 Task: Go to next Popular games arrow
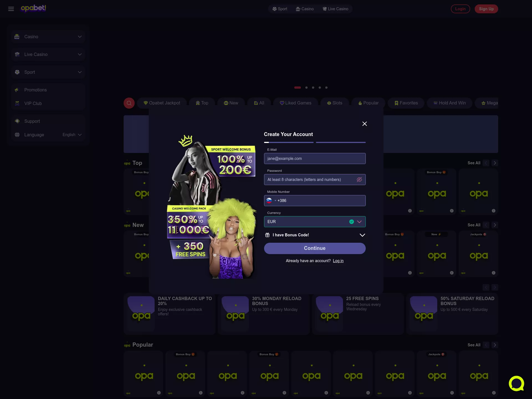point(495,345)
